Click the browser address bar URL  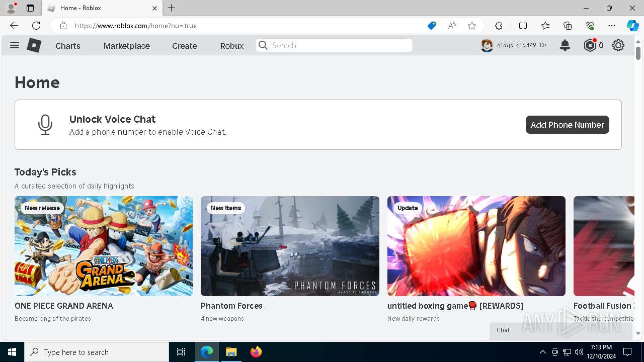(136, 26)
